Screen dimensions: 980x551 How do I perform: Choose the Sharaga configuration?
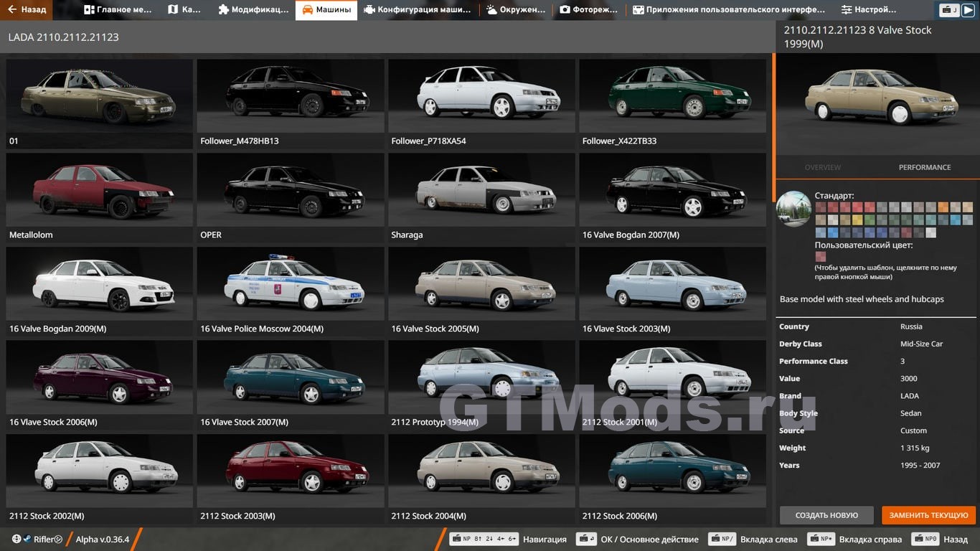tap(481, 197)
